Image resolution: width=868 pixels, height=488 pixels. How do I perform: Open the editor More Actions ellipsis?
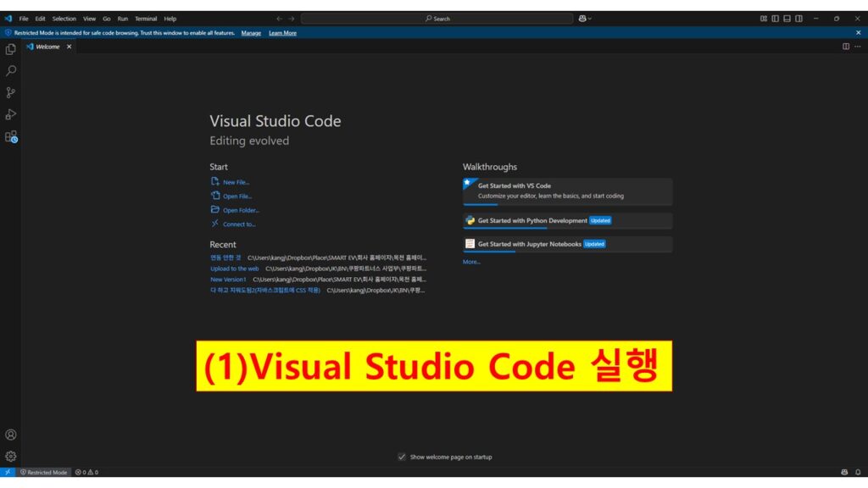pos(858,47)
